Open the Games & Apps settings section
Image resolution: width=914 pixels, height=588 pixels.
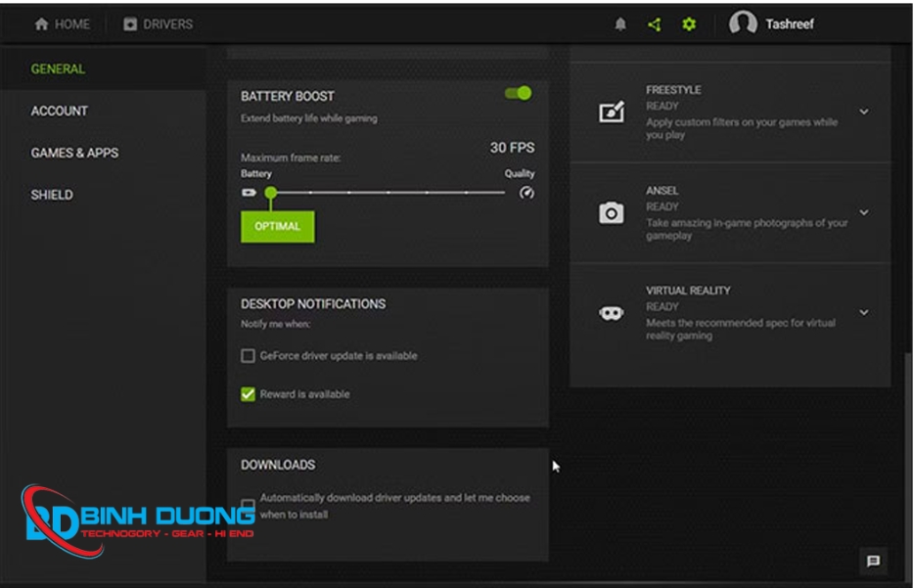pyautogui.click(x=74, y=153)
